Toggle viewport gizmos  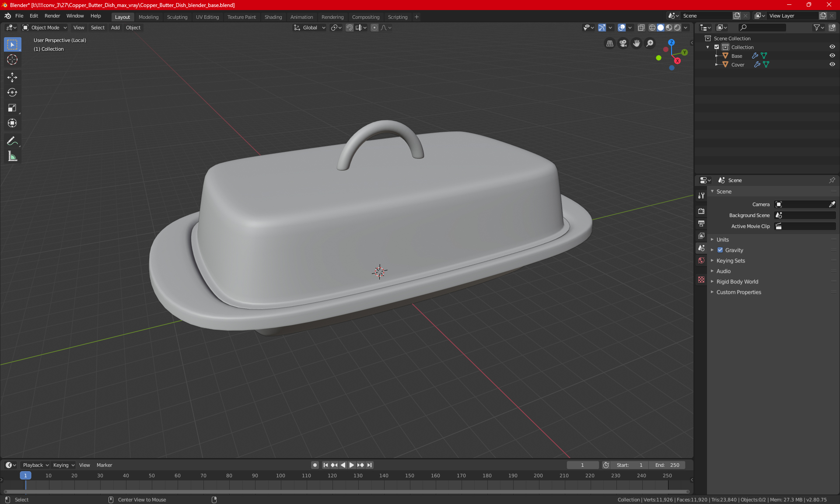[602, 28]
